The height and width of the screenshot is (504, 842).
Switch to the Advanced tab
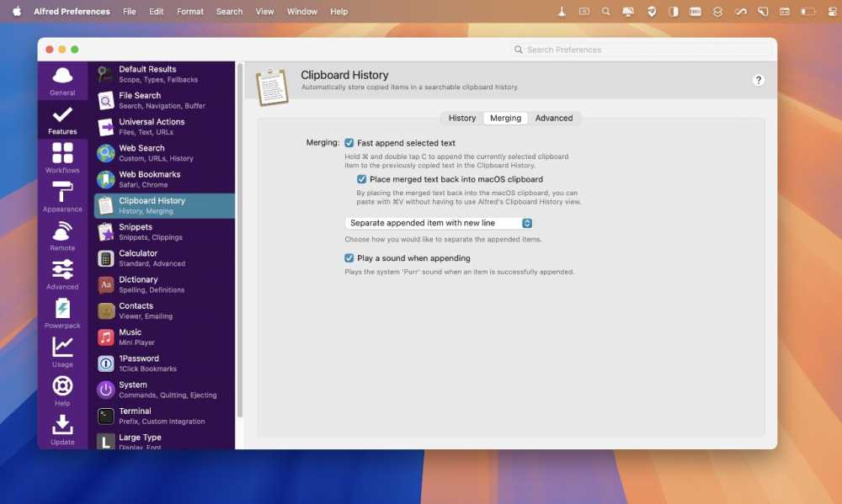click(554, 118)
